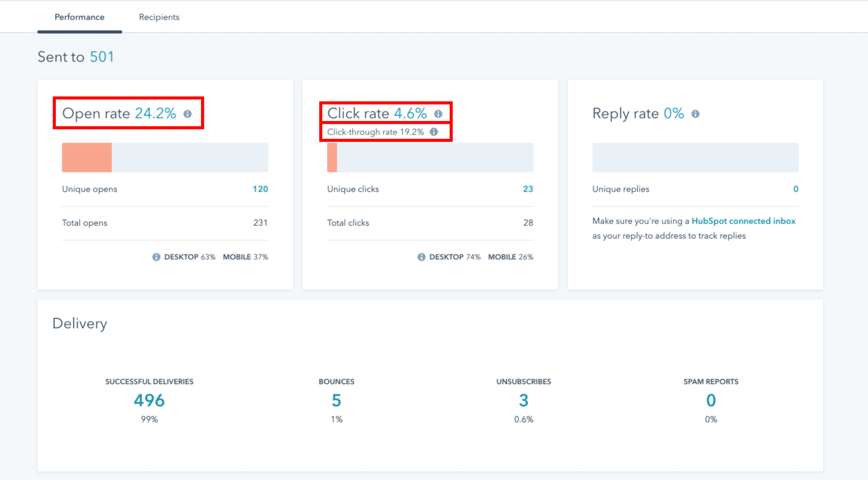Viewport: 868px width, 480px height.
Task: Click the SPAM REPORTS label
Action: point(711,382)
